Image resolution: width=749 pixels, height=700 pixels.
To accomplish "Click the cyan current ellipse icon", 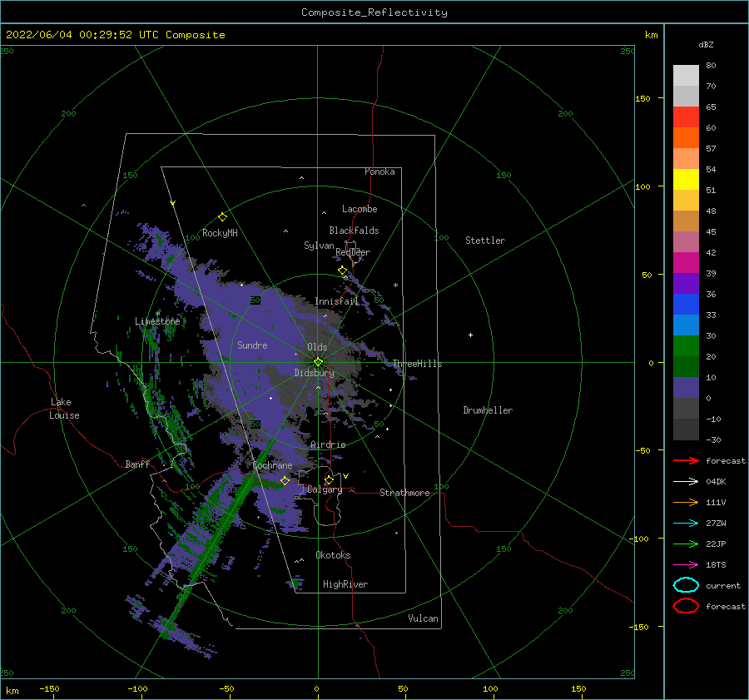I will pyautogui.click(x=686, y=585).
